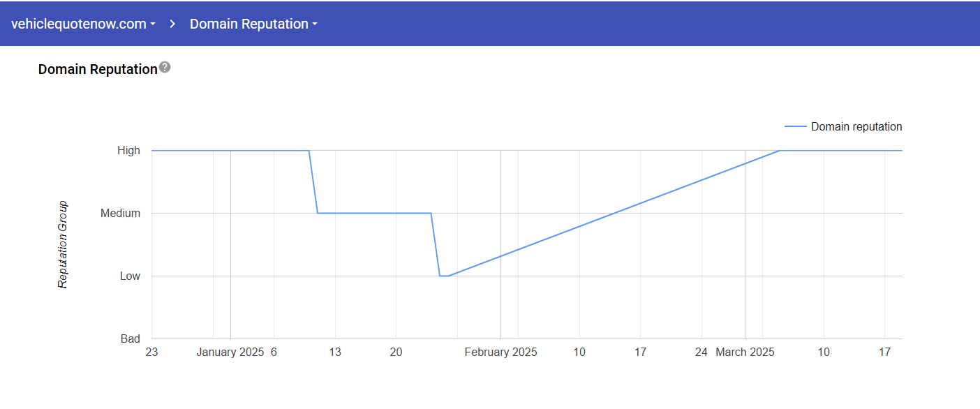
Task: Click the help question mark icon
Action: pyautogui.click(x=165, y=68)
